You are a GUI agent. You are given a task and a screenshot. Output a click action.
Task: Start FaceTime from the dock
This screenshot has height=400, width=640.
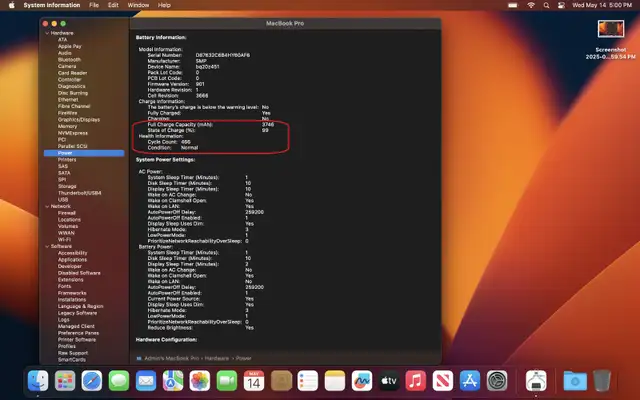[227, 381]
